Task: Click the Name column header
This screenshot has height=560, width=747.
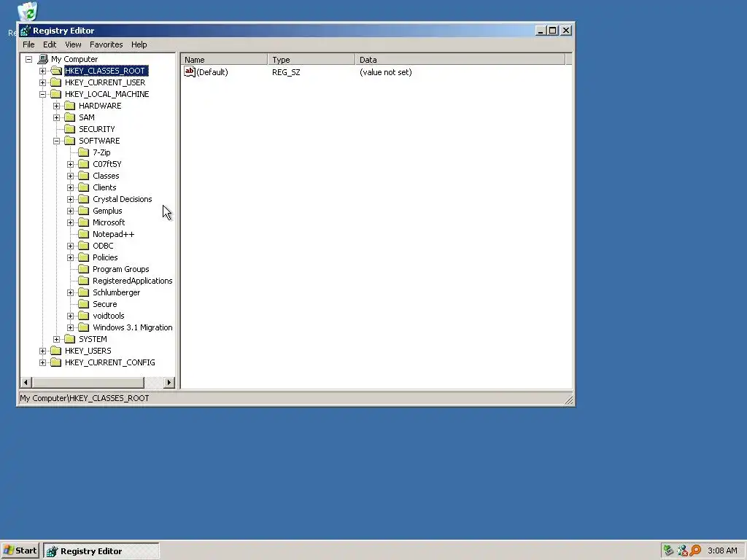Action: [x=224, y=60]
